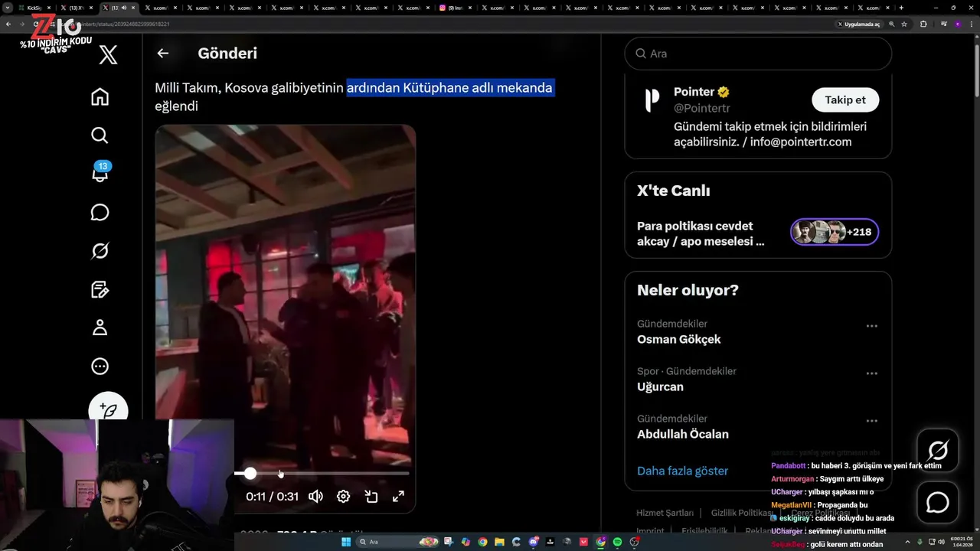This screenshot has height=551, width=980.
Task: Go to Home in X sidebar
Action: pos(100,96)
